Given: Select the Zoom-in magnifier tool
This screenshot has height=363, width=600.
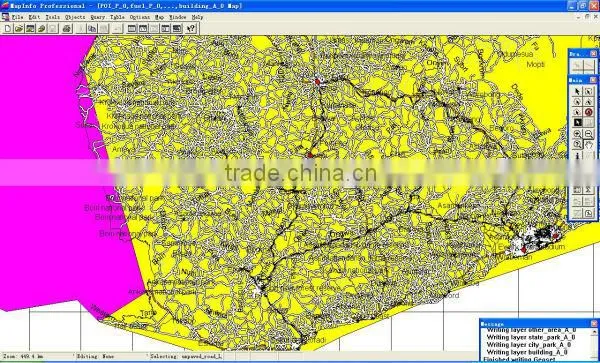Looking at the screenshot, I should (x=577, y=134).
